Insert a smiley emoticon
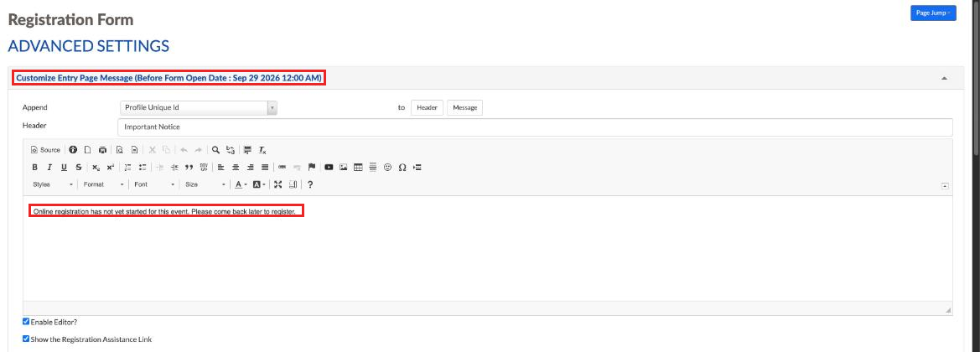The width and height of the screenshot is (980, 352). [387, 168]
